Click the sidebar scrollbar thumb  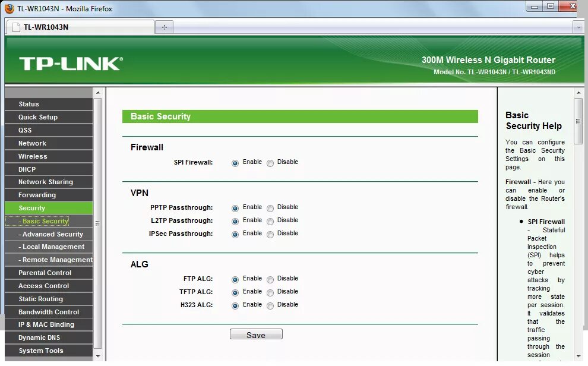pos(98,223)
